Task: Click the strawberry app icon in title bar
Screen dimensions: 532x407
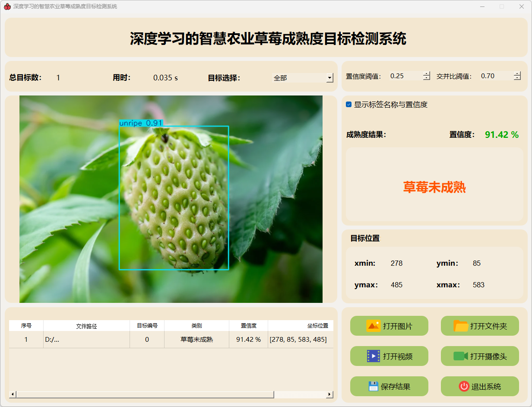Action: 7,6
